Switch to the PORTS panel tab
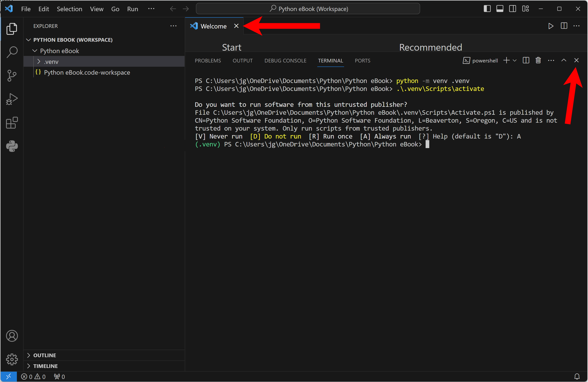Viewport: 588px width, 382px height. [362, 61]
